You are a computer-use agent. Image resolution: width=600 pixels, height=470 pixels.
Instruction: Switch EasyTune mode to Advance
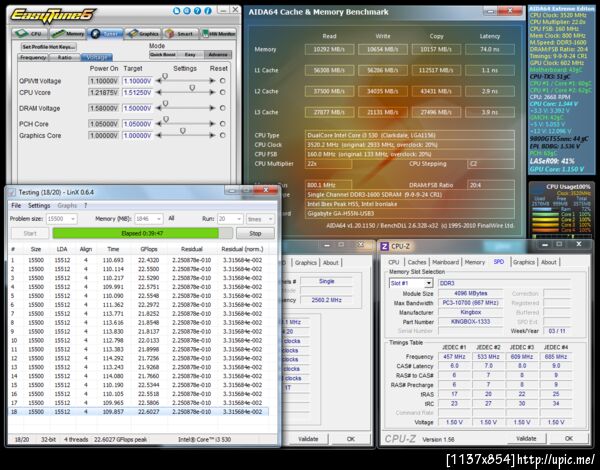218,54
